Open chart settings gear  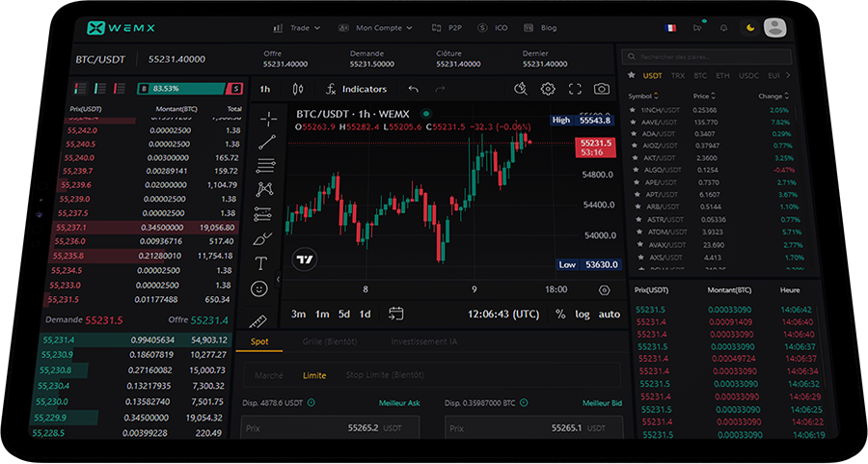[x=548, y=89]
